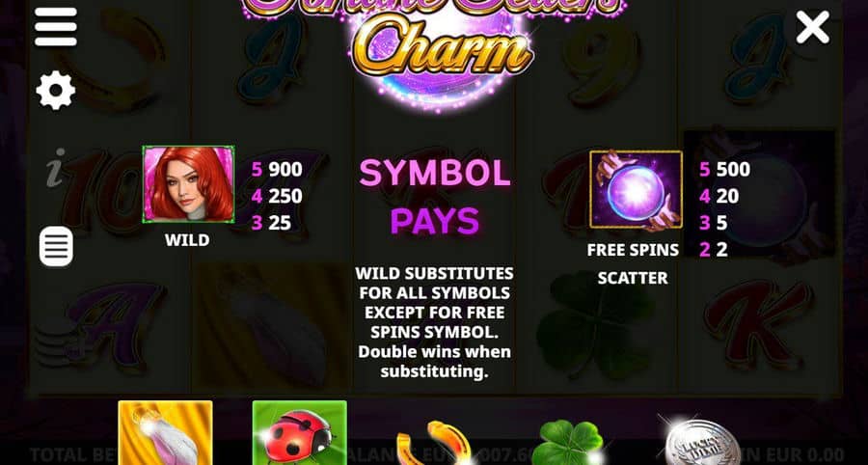Close the paytable with the X button
This screenshot has width=868, height=465.
812,27
